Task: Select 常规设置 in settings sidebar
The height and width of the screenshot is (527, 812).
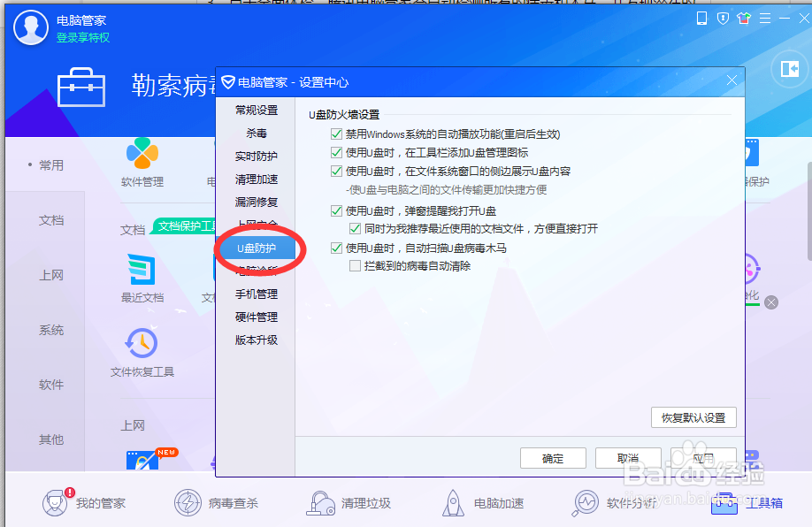Action: (257, 111)
